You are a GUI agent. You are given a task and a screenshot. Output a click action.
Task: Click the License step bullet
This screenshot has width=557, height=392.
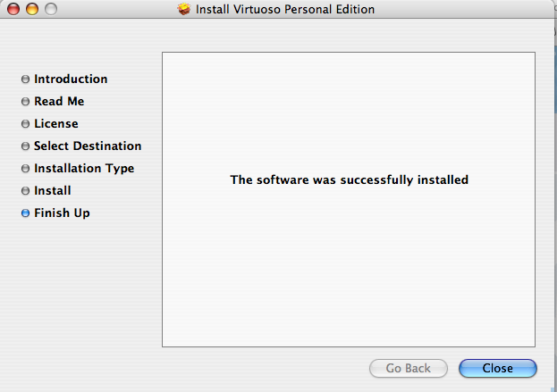pos(25,124)
